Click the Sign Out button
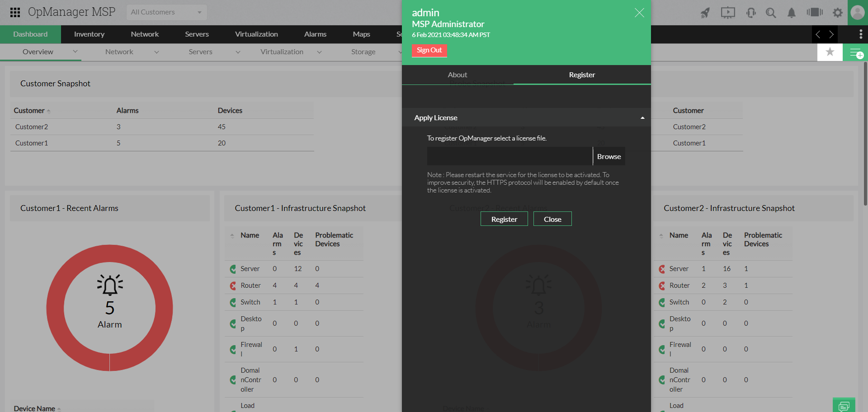The image size is (868, 412). tap(429, 50)
